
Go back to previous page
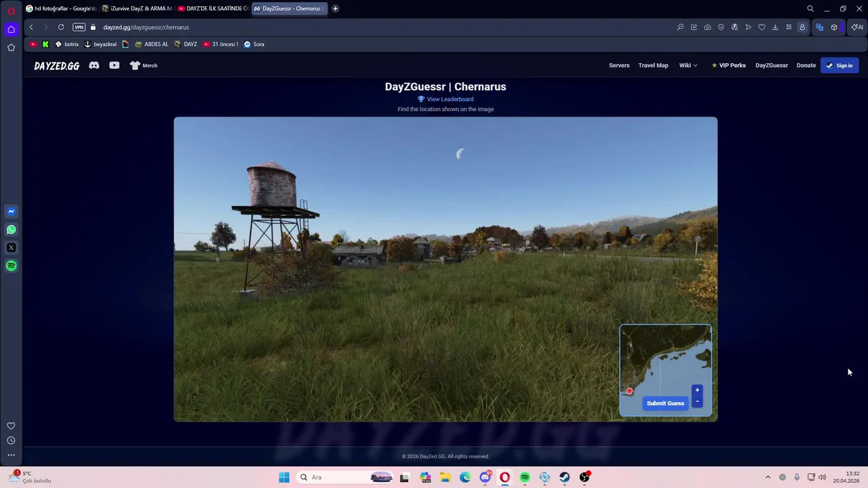click(x=31, y=27)
